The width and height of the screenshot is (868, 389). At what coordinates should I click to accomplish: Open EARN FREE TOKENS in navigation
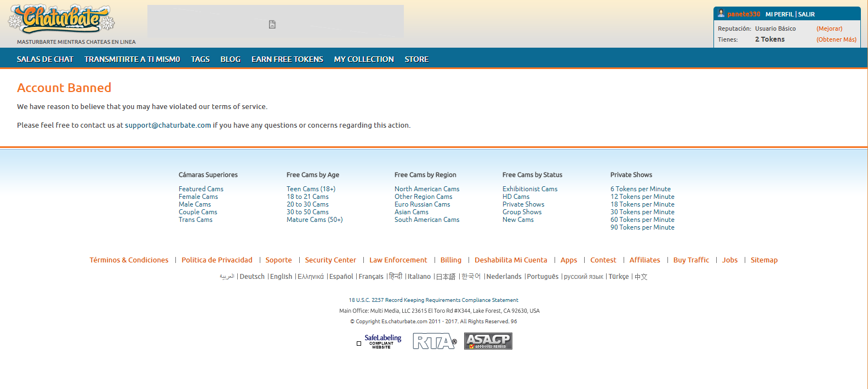287,59
